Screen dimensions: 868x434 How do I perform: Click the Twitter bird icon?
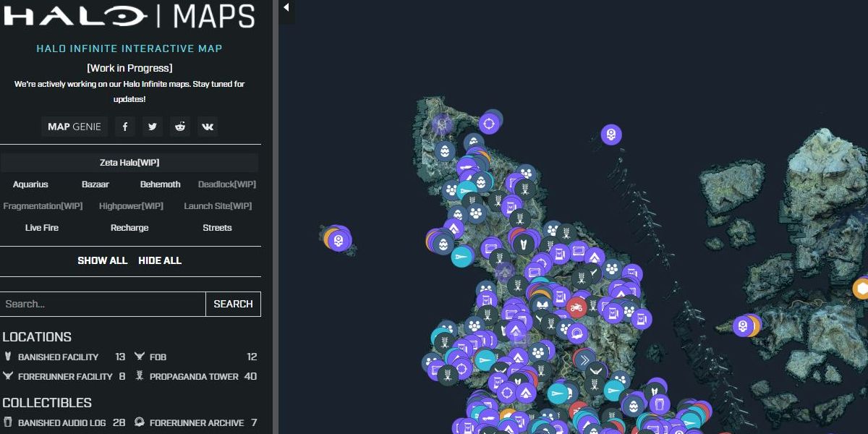[153, 127]
